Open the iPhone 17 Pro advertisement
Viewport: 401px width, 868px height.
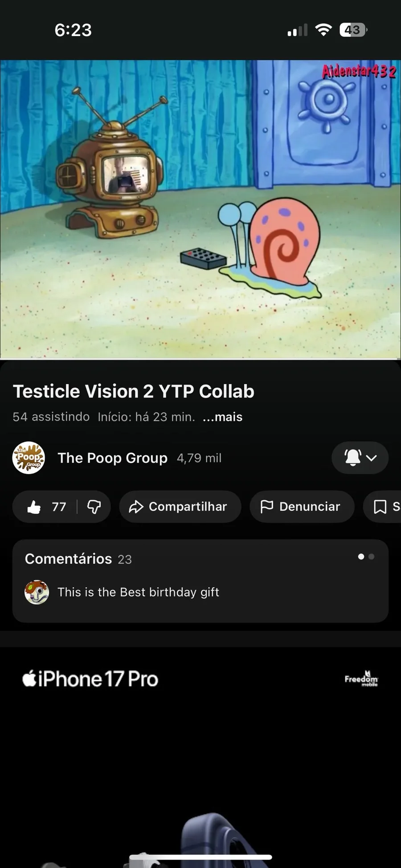point(200,757)
